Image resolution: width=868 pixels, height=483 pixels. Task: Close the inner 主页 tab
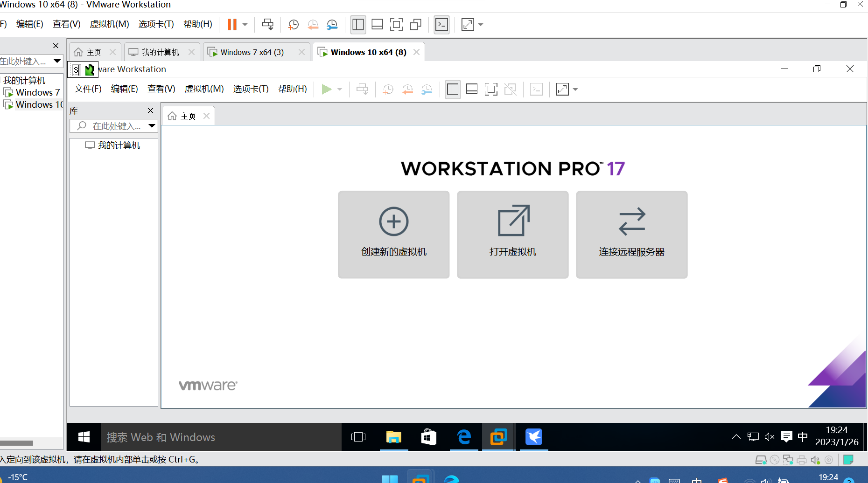[206, 116]
